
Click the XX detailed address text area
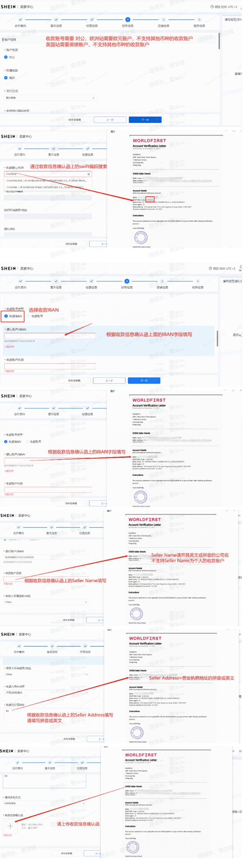(x=46, y=717)
